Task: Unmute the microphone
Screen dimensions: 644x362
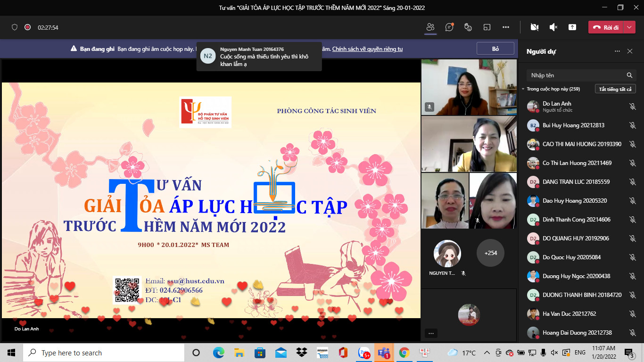Action: [x=553, y=27]
